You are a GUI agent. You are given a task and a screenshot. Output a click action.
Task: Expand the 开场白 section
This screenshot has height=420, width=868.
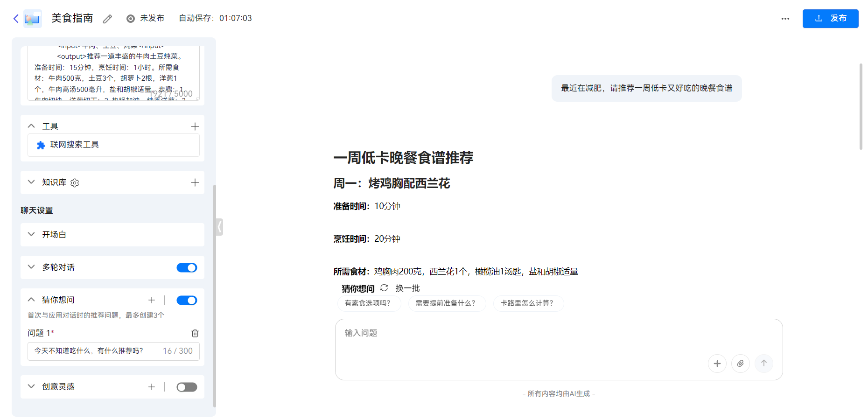click(31, 234)
